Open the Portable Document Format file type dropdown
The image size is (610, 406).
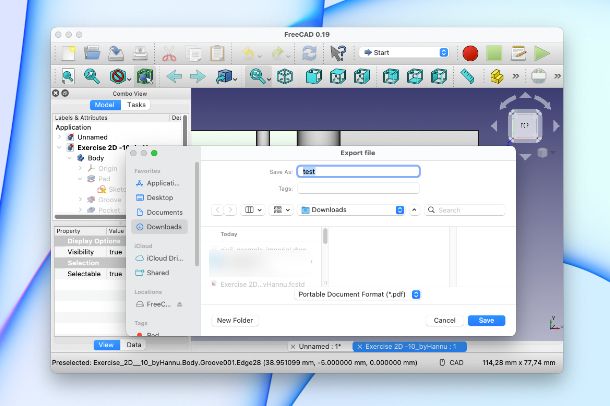[x=357, y=294]
